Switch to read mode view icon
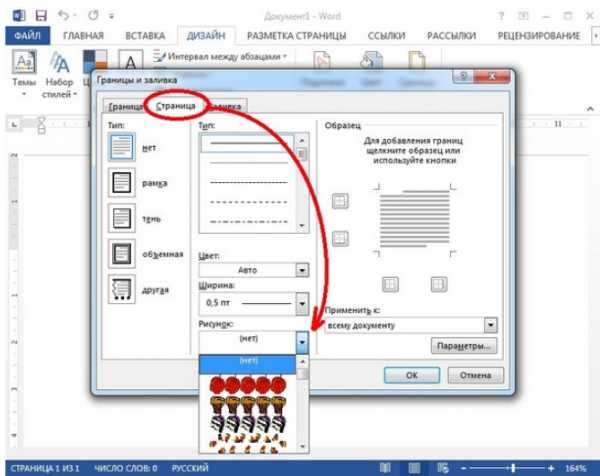Screen dimensions: 600x476 click(x=385, y=468)
